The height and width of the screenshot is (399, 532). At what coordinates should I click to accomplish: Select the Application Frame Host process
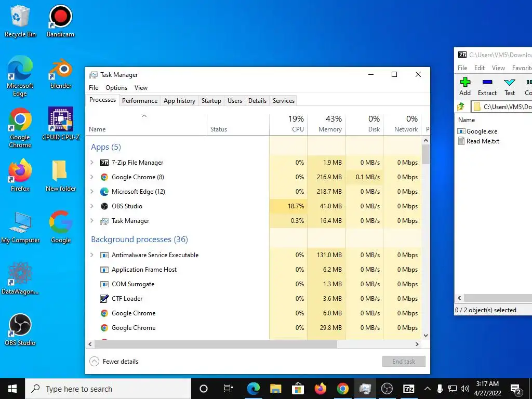[x=253, y=270]
